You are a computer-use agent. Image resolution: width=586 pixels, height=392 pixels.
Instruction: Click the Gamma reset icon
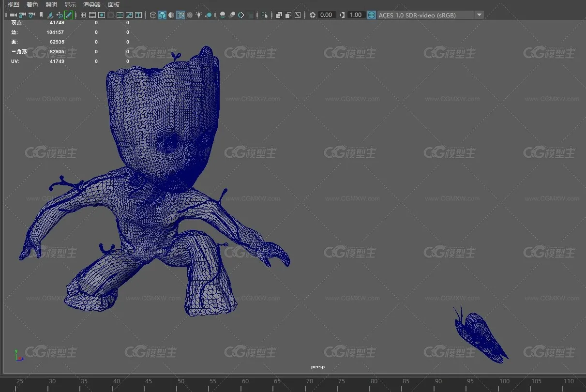342,15
